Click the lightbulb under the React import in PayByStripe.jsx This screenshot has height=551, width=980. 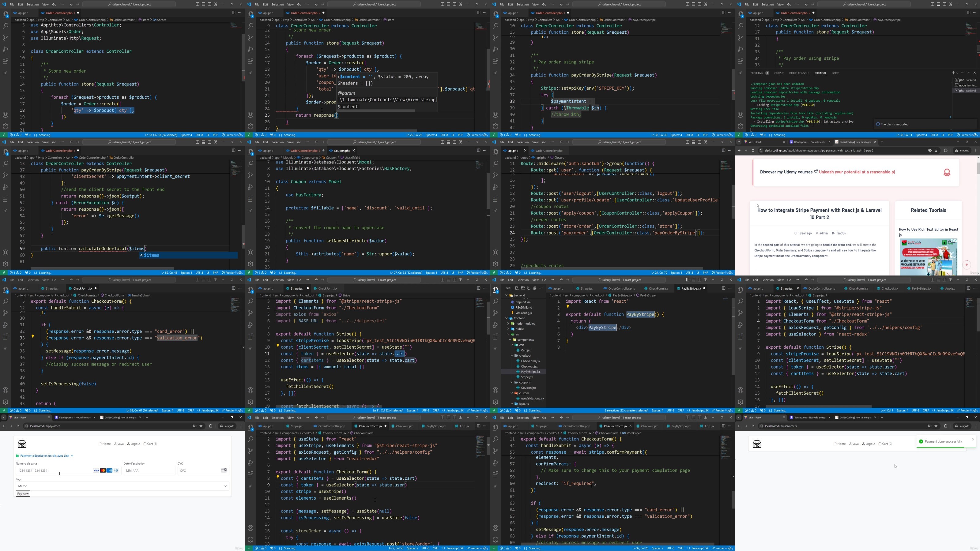point(567,306)
